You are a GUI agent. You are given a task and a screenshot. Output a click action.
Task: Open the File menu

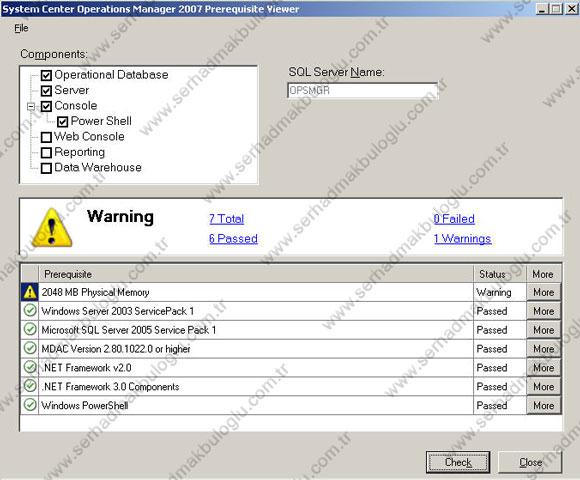click(21, 28)
